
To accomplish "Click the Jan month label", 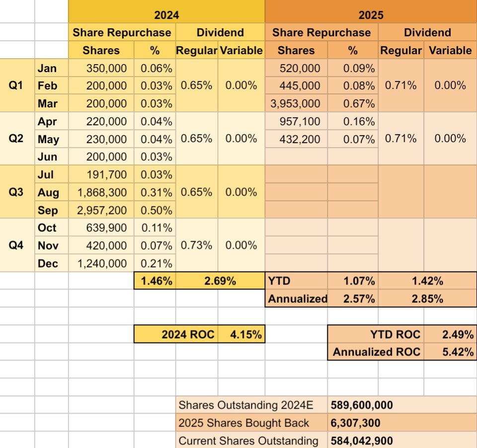I will pyautogui.click(x=52, y=68).
